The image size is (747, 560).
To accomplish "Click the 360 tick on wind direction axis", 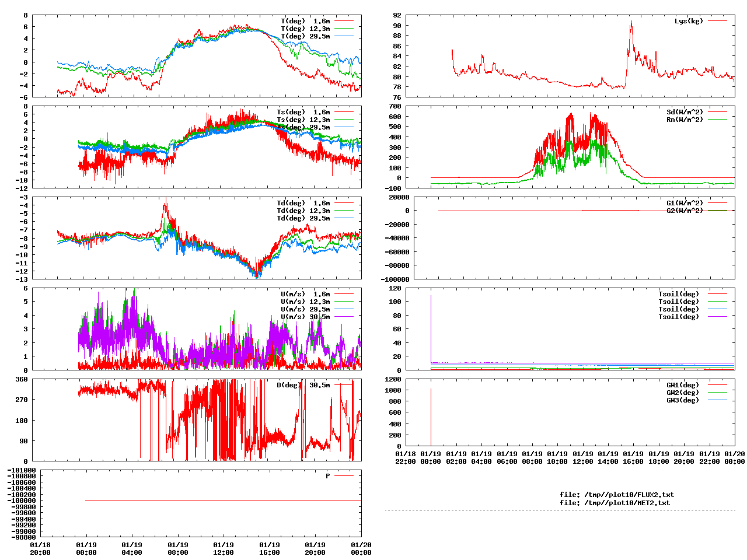I will click(x=22, y=379).
